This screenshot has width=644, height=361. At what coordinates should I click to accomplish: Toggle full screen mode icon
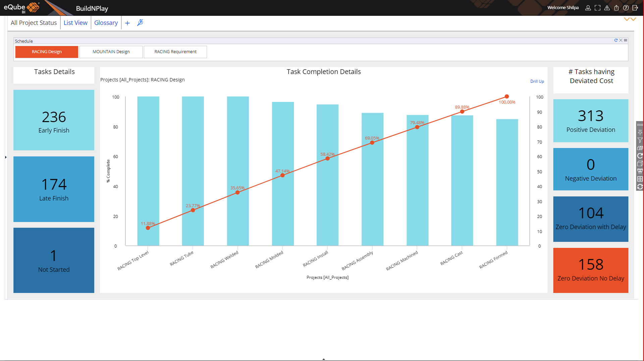[x=597, y=8]
